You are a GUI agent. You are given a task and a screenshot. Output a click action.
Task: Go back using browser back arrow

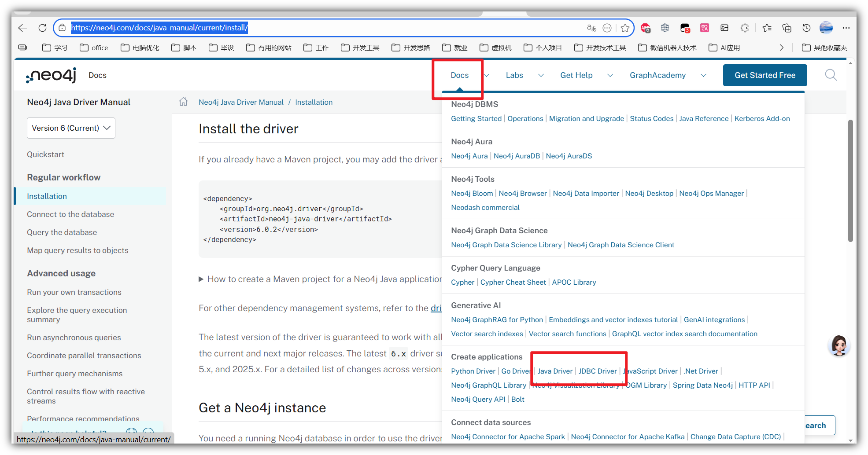(x=23, y=28)
